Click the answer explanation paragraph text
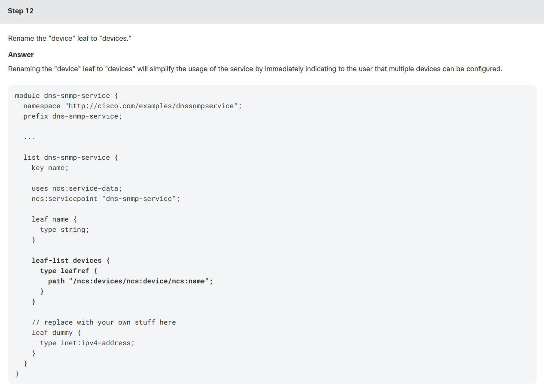The width and height of the screenshot is (544, 392). (x=255, y=69)
